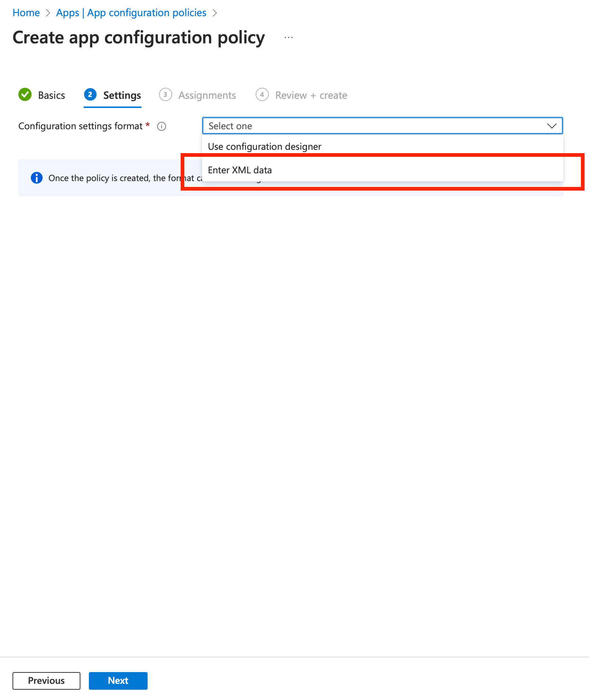Go to the Assignments tab

[x=207, y=95]
